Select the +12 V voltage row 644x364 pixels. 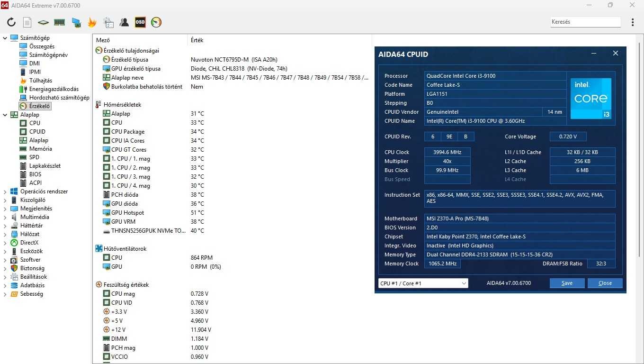(x=232, y=330)
